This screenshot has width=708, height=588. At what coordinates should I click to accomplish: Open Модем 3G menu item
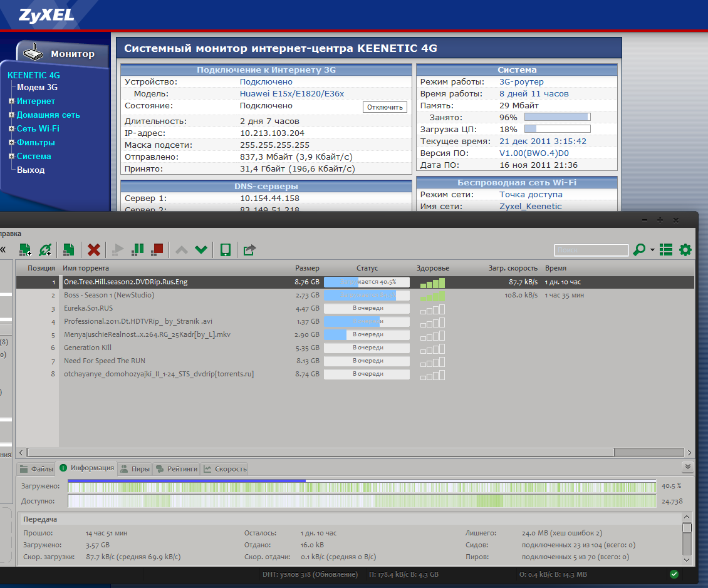(x=37, y=88)
